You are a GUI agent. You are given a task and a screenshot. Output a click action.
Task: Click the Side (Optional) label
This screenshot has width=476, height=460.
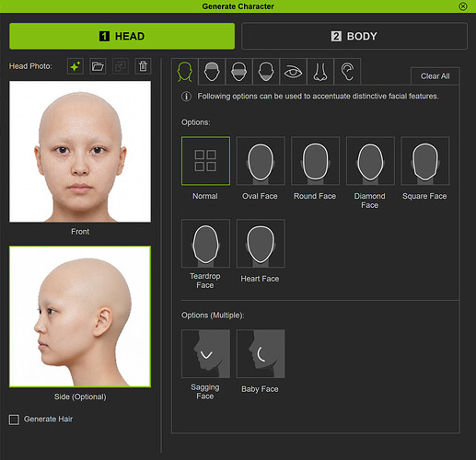click(80, 397)
